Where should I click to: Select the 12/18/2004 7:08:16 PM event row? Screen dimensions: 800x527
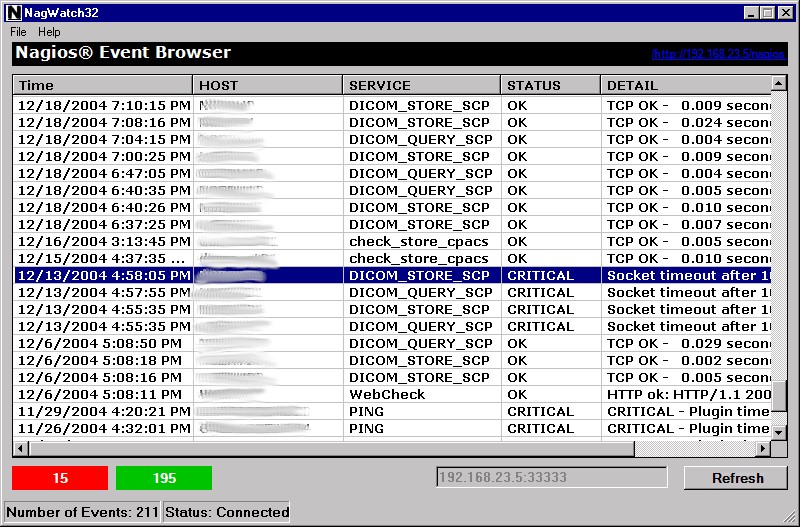392,122
